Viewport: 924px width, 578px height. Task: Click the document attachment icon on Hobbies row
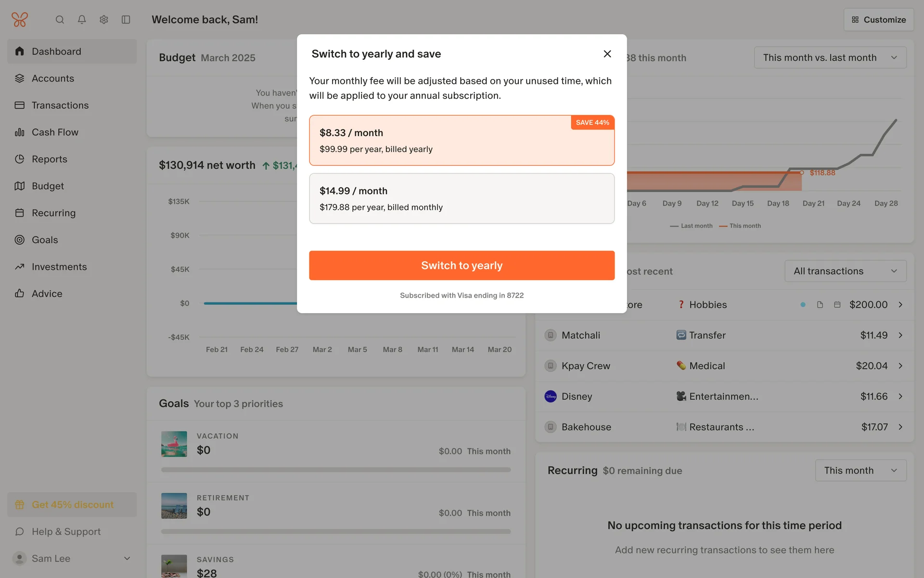[x=820, y=305]
